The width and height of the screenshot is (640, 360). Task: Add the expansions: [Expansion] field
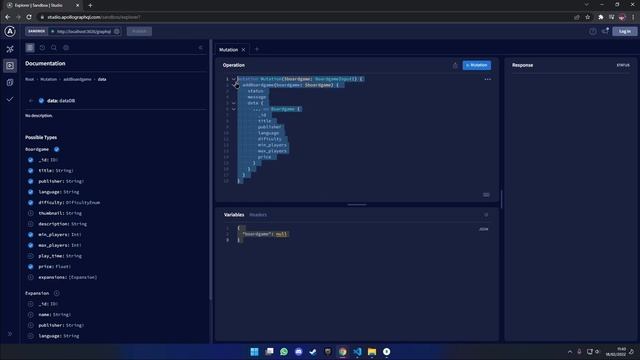31,277
